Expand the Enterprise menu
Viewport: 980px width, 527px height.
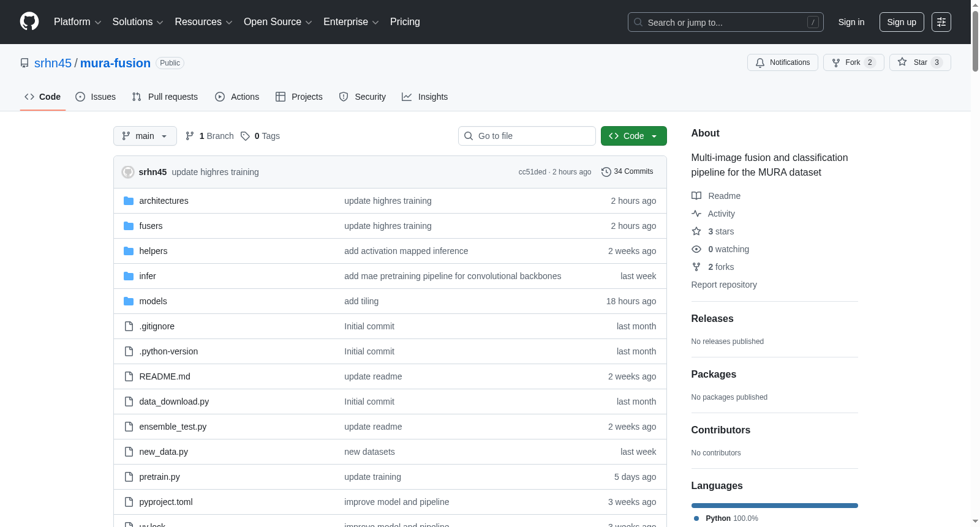coord(351,22)
